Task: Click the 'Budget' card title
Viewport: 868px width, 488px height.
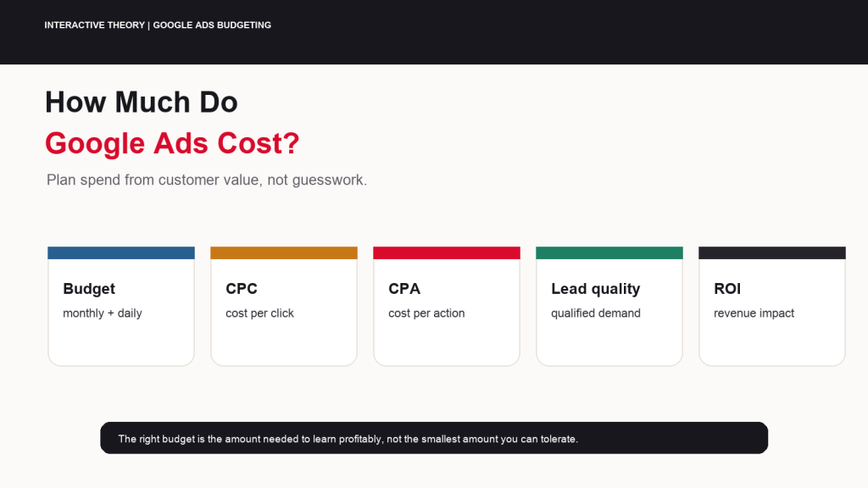Action: [89, 289]
